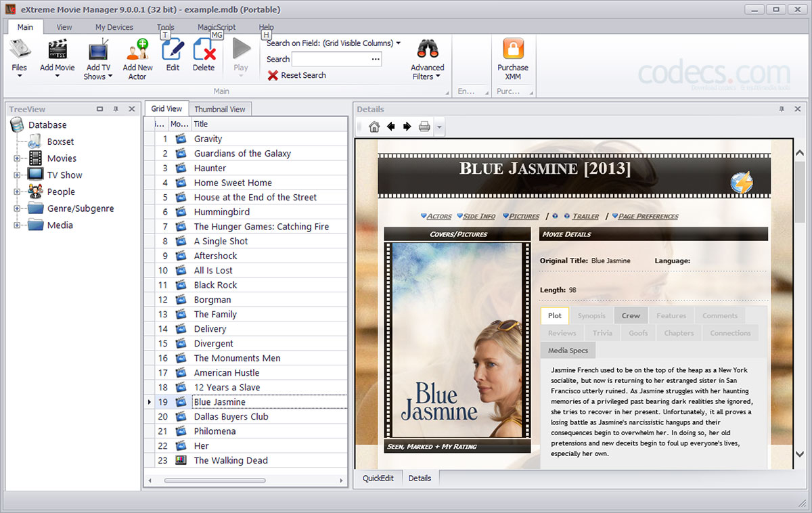Open the Media Specs tab

pos(568,351)
